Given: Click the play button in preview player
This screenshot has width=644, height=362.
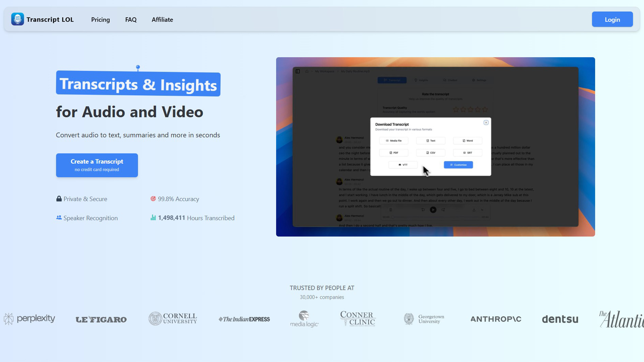Looking at the screenshot, I should (433, 210).
